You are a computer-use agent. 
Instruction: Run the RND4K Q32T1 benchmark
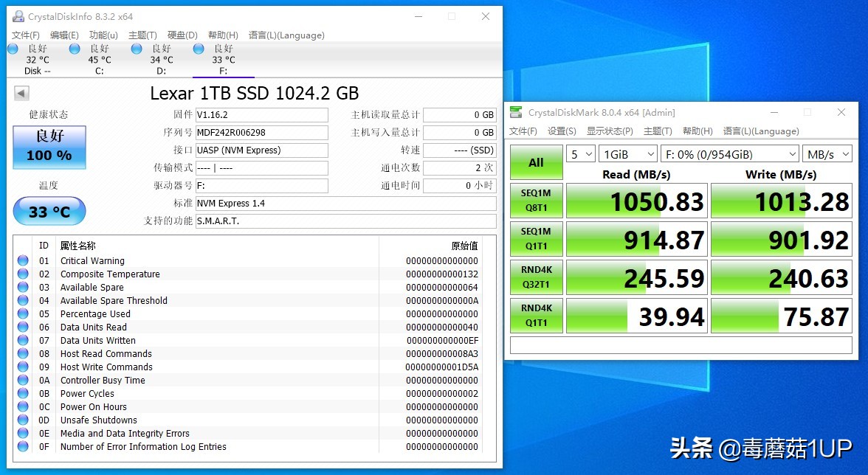click(x=536, y=278)
